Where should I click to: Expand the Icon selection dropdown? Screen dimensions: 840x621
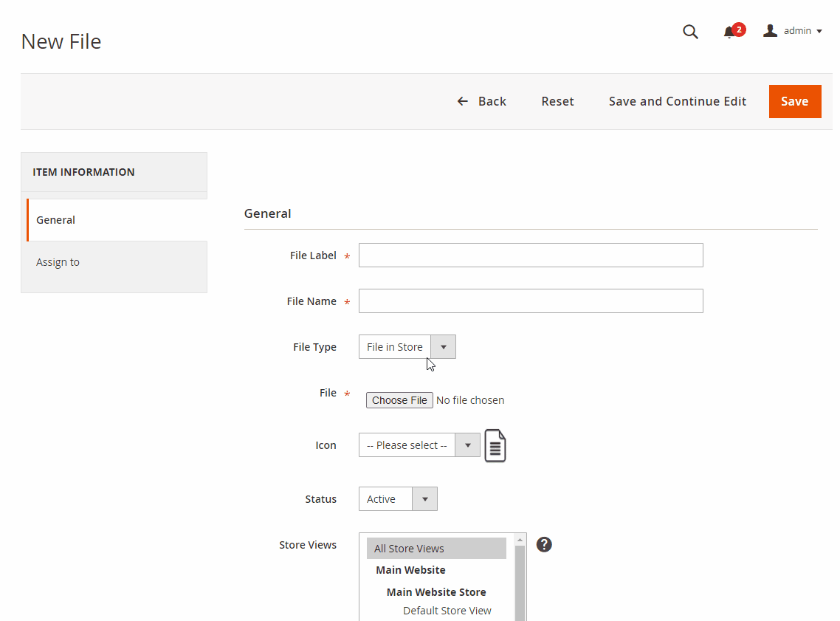click(419, 445)
